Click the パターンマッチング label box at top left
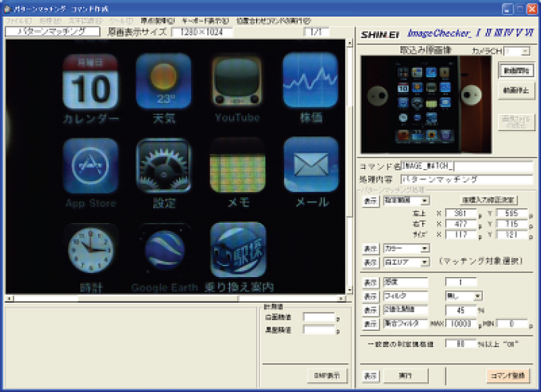Screen dimensions: 541x392 (x=53, y=31)
